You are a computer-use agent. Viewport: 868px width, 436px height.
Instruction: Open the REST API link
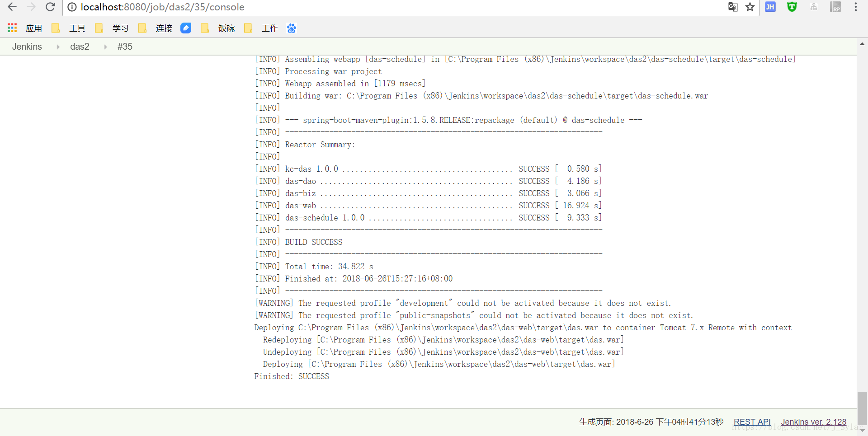752,422
